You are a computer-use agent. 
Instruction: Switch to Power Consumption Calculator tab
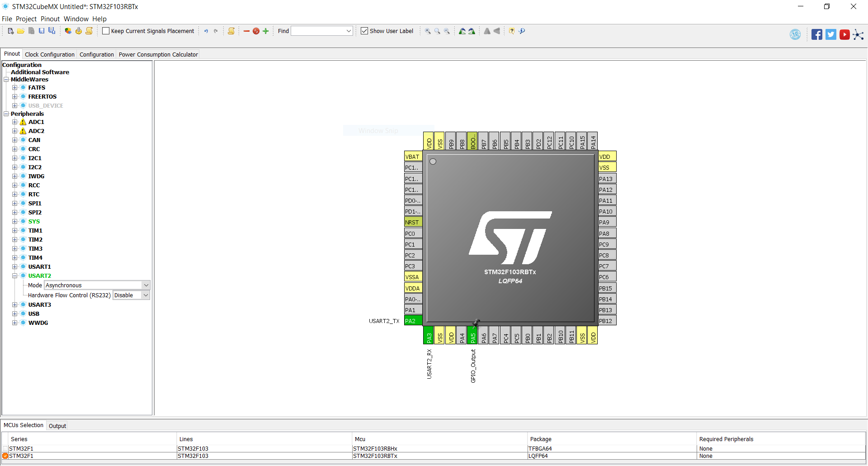(158, 54)
